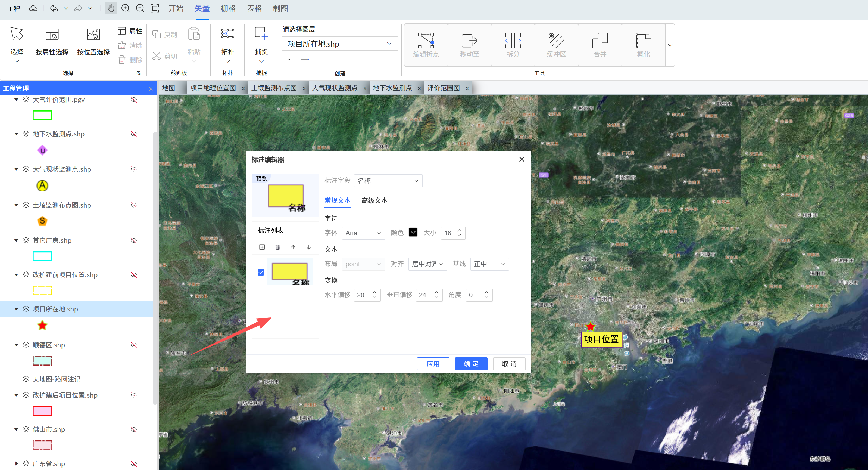Viewport: 868px width, 470px height.
Task: Toggle visibility of 佛山市.shp layer
Action: [134, 429]
